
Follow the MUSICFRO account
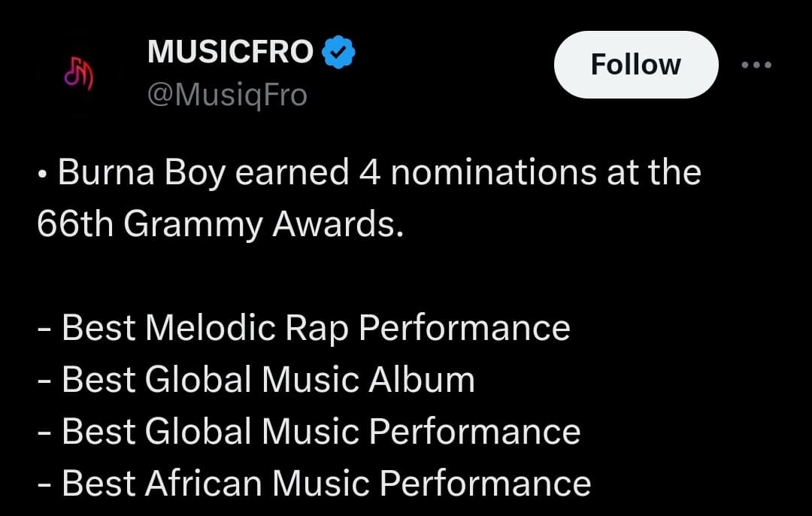(x=635, y=65)
